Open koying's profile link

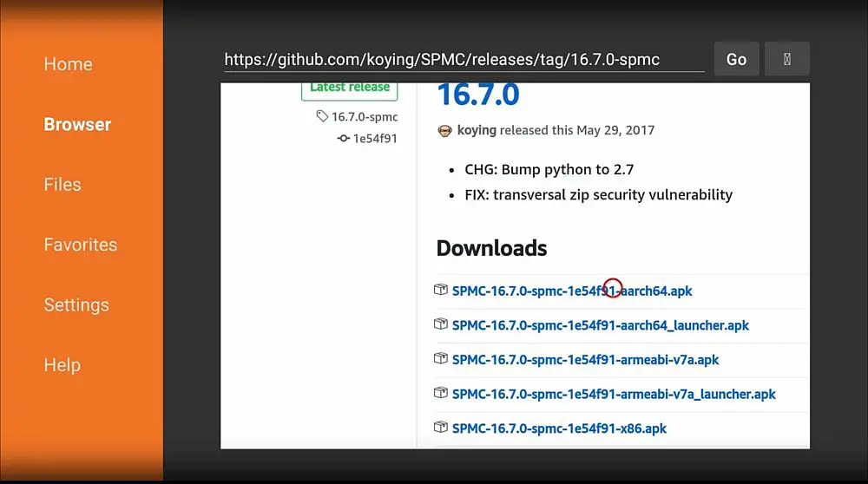point(477,131)
